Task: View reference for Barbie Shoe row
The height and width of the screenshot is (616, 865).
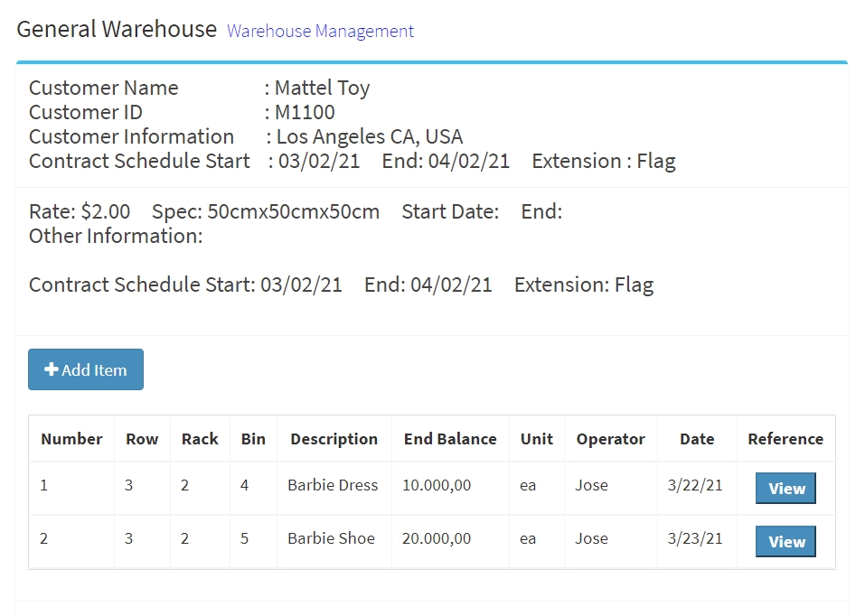Action: coord(785,542)
